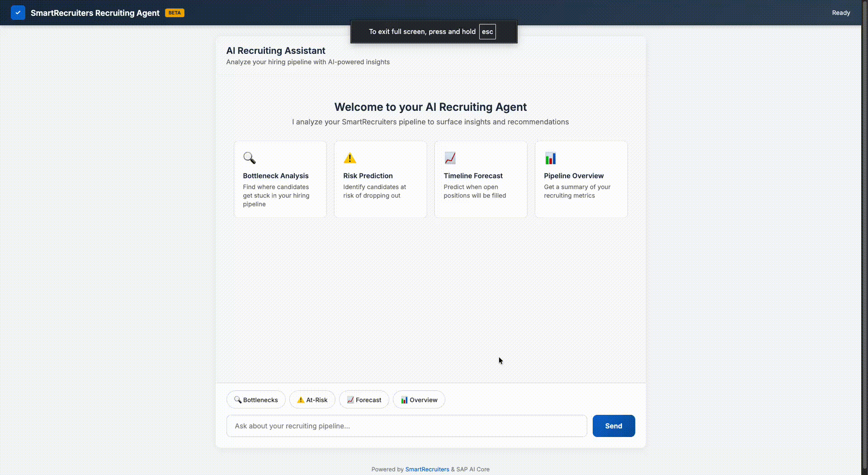
Task: Click the warning triangle Risk Prediction icon
Action: pos(350,158)
